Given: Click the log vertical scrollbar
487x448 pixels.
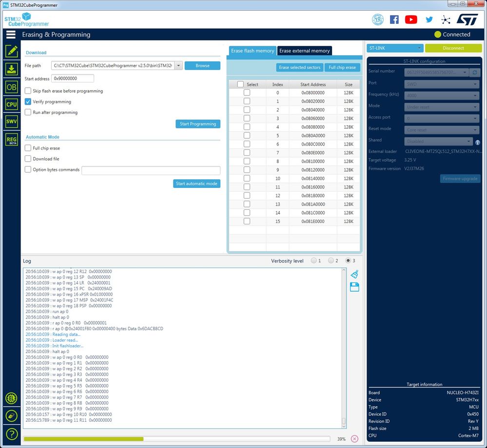Looking at the screenshot, I should pos(344,348).
